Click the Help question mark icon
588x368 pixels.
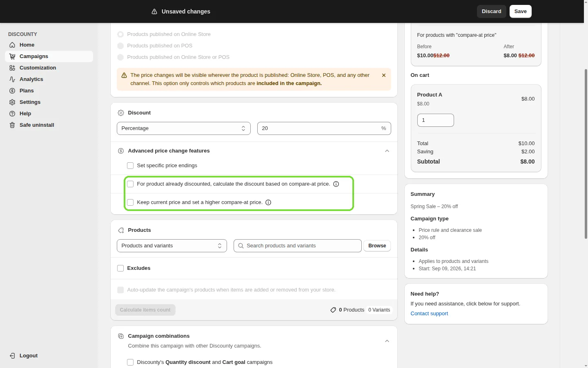12,114
